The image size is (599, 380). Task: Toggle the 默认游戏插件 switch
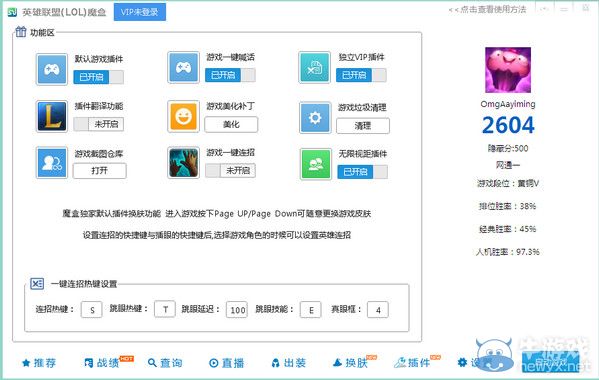point(99,77)
